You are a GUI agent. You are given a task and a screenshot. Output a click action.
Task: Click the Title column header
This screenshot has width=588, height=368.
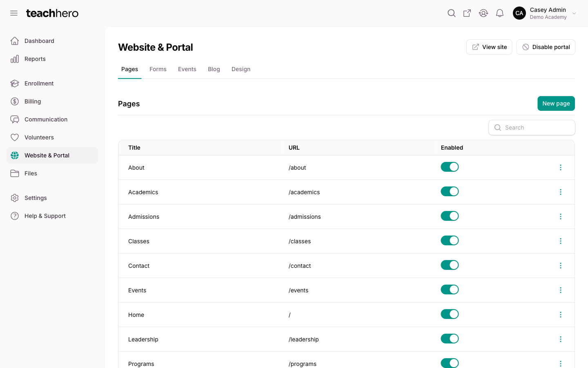pyautogui.click(x=134, y=148)
